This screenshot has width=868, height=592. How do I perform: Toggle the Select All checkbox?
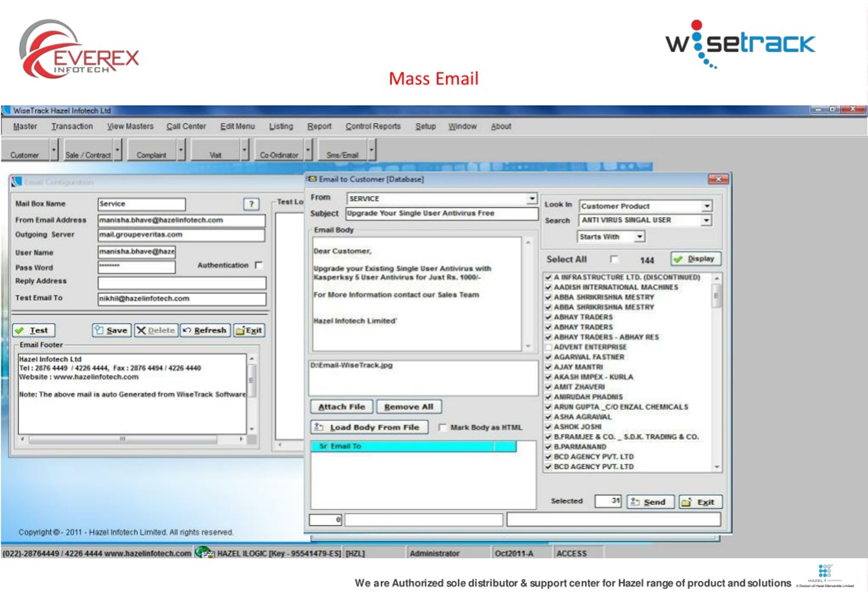613,259
